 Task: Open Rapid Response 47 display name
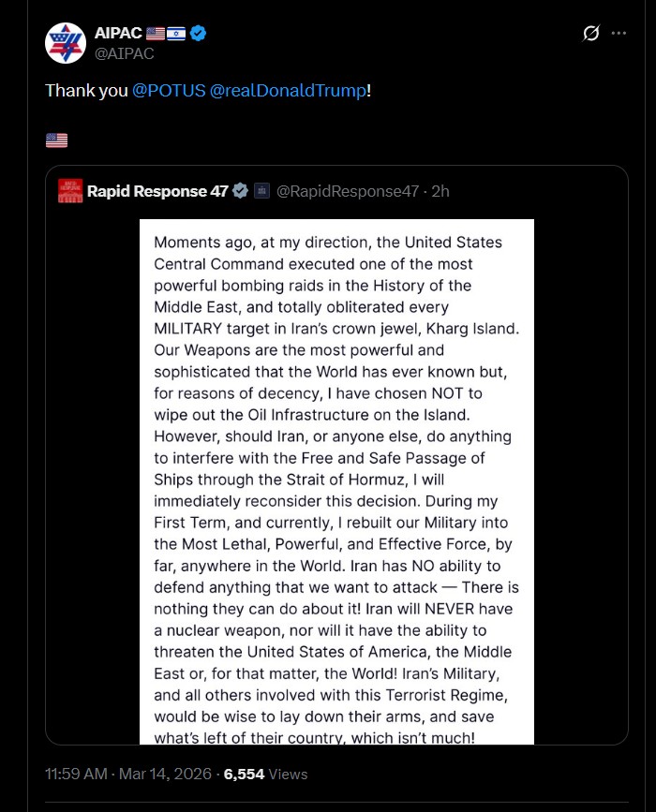click(x=157, y=191)
